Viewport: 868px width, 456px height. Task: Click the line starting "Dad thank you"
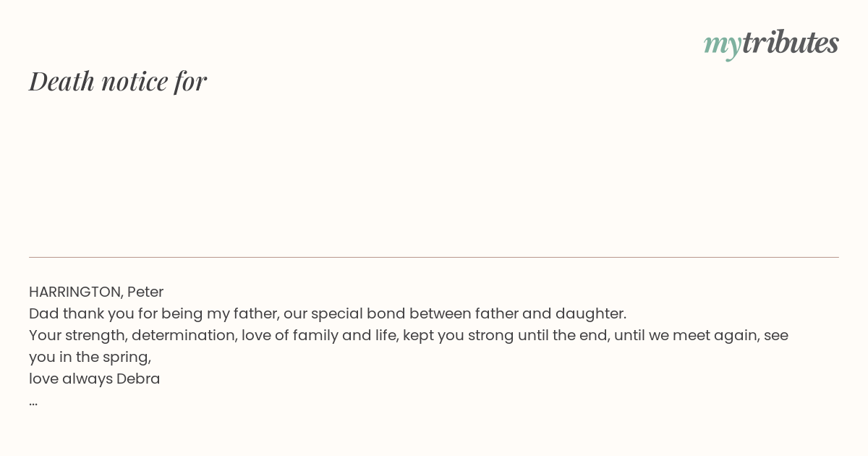coord(328,313)
